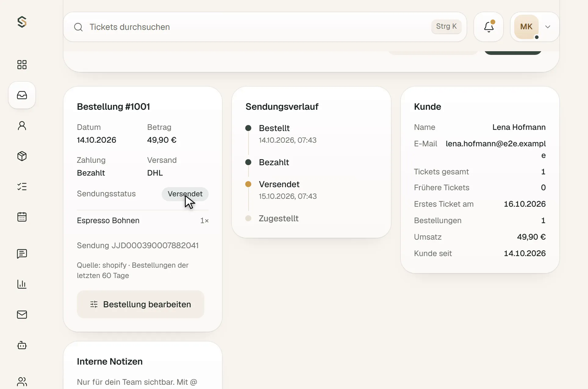Click the search magnifier icon
This screenshot has width=588, height=389.
pyautogui.click(x=78, y=27)
